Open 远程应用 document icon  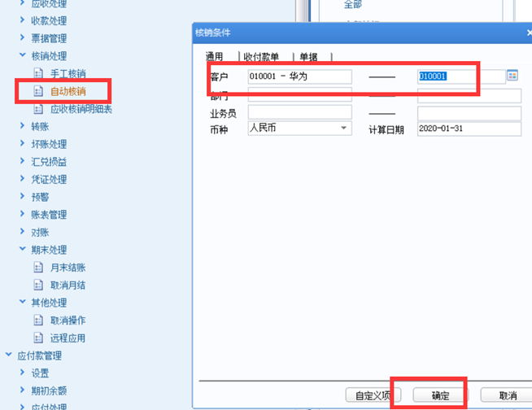[38, 338]
